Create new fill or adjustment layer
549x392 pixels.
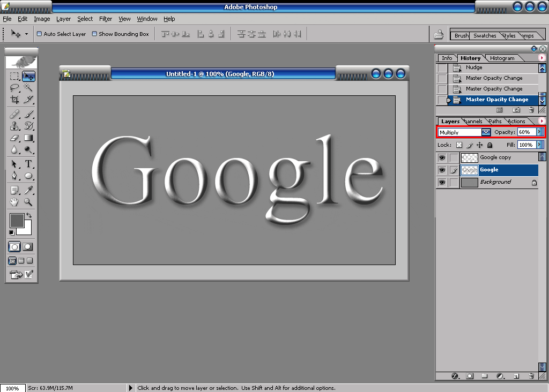click(x=500, y=376)
